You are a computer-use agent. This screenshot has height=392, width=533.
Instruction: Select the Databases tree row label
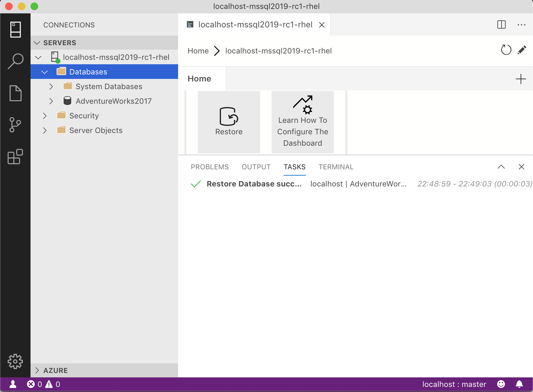(x=88, y=72)
